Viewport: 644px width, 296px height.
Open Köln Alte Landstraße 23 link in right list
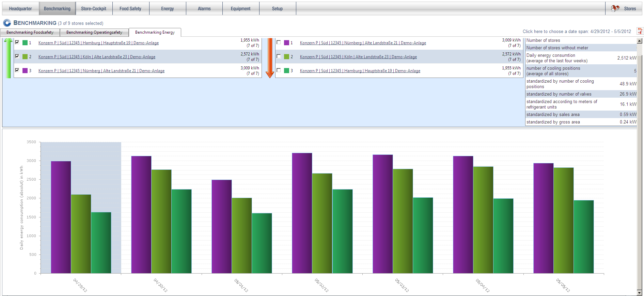click(358, 57)
